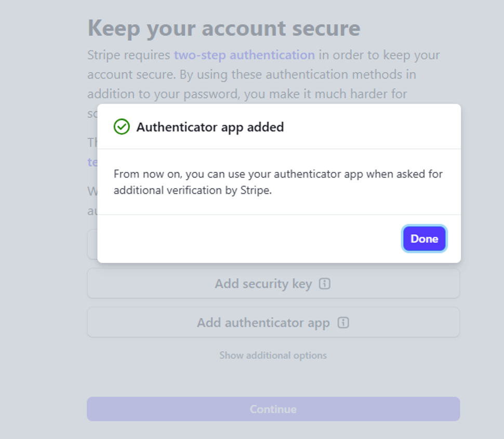Click the Add security key label text
Viewport: 504px width, 439px height.
coord(263,284)
